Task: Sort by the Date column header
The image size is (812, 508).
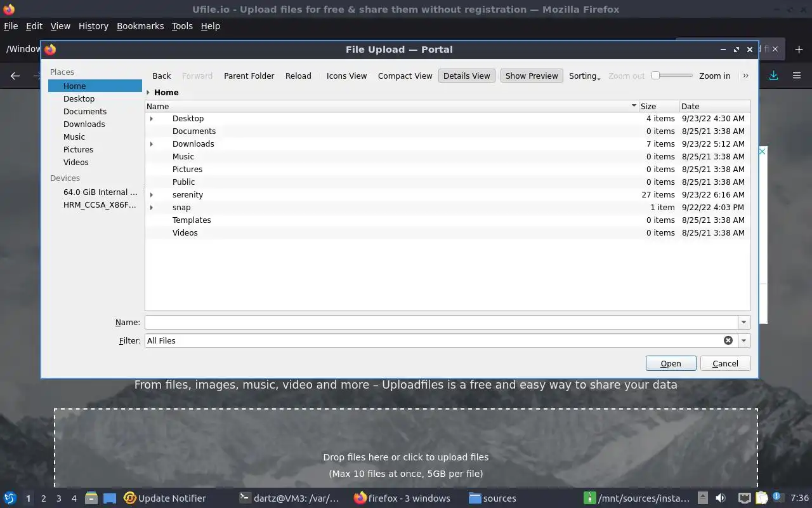Action: 715,106
